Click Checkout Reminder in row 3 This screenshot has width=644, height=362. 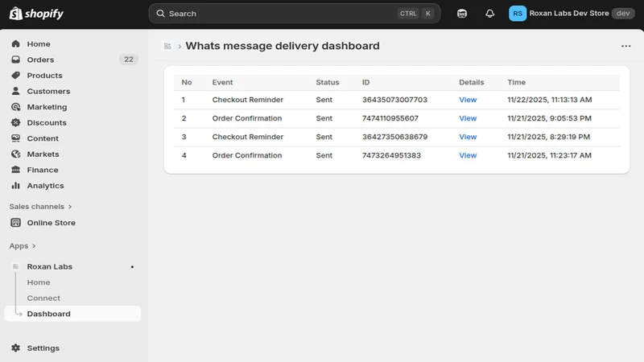(248, 137)
